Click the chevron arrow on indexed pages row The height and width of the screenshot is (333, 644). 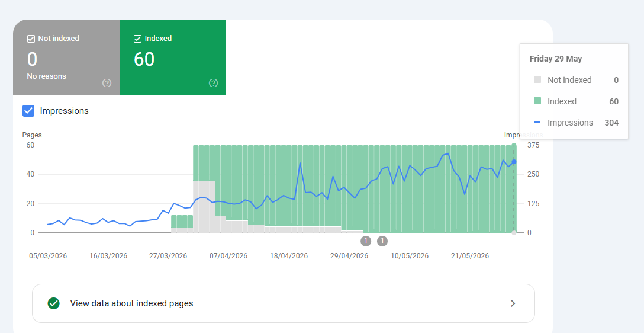513,303
